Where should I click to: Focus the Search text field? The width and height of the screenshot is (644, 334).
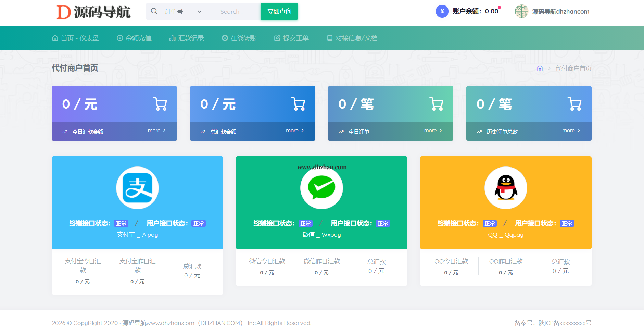(x=236, y=12)
